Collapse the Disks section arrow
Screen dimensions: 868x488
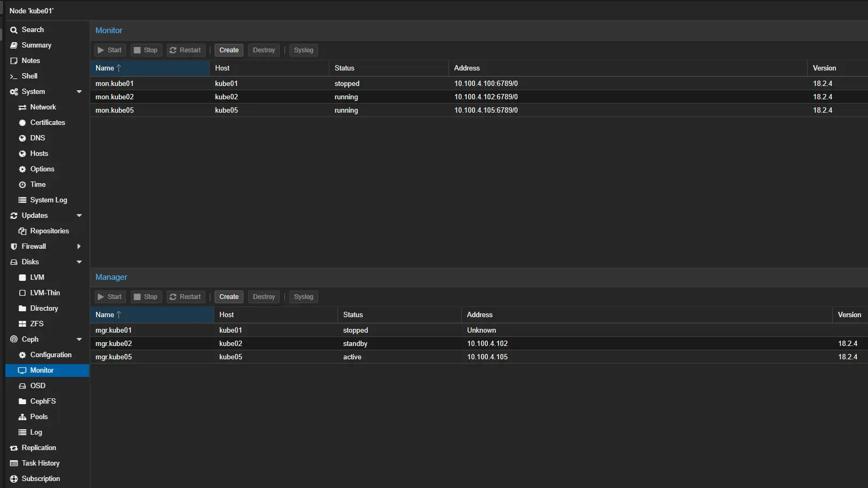pyautogui.click(x=79, y=262)
